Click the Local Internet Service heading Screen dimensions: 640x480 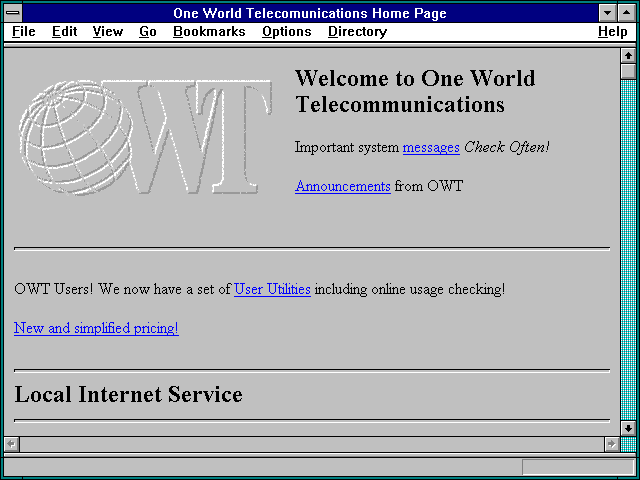[129, 394]
